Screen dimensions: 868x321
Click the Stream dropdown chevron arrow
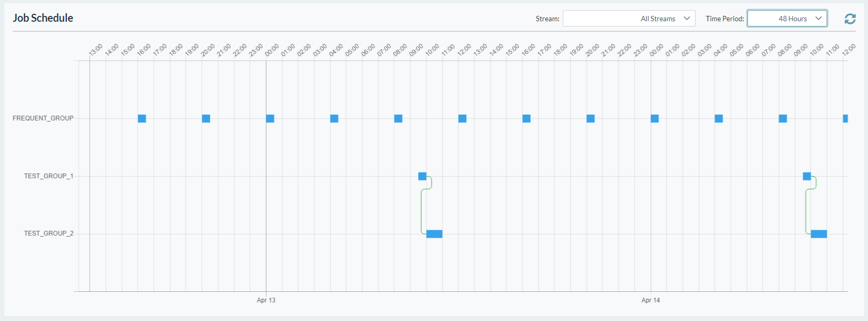tap(687, 18)
